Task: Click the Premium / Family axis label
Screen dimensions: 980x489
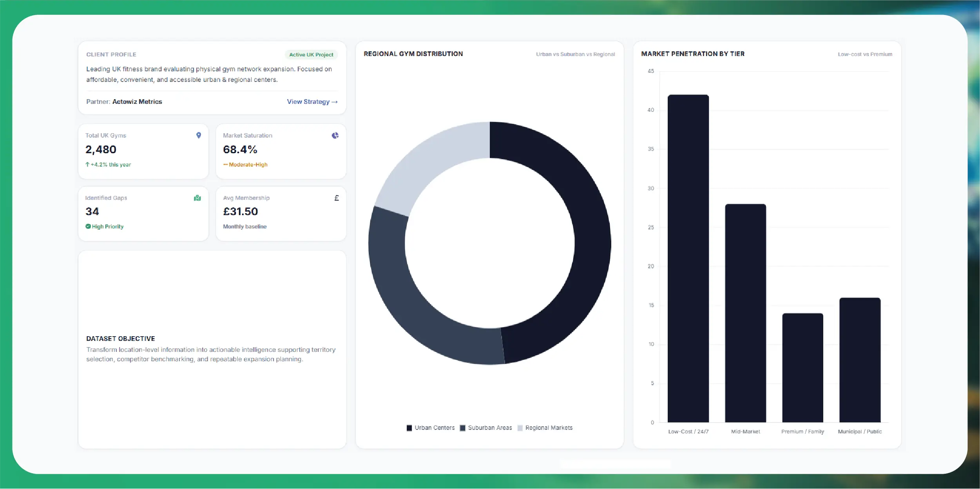Action: pos(802,431)
